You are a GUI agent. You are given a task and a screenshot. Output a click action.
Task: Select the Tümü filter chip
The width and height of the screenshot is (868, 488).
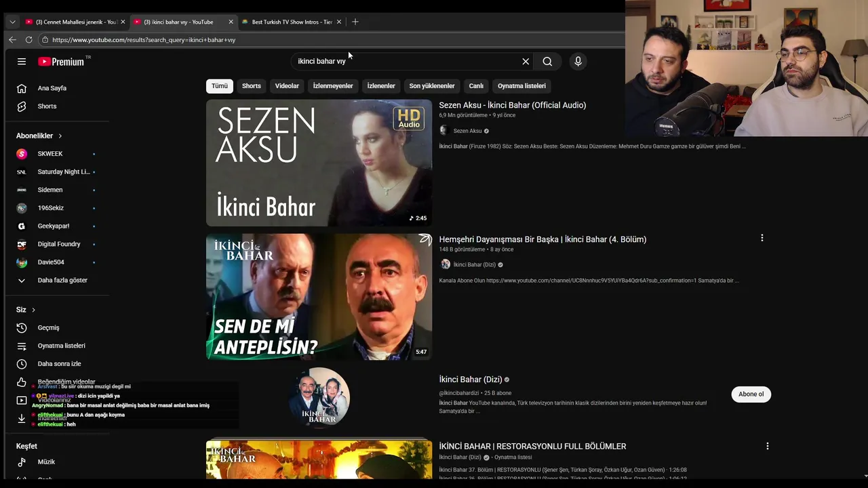click(x=220, y=86)
